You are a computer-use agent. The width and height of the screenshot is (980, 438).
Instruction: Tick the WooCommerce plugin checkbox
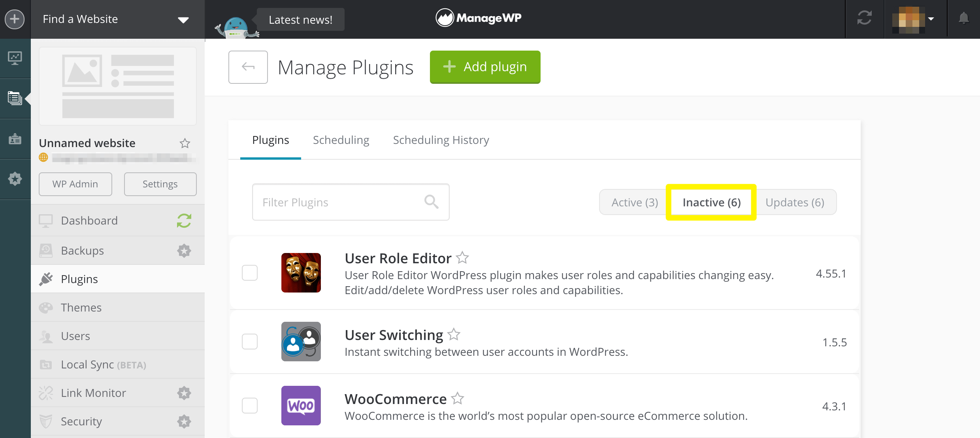250,406
